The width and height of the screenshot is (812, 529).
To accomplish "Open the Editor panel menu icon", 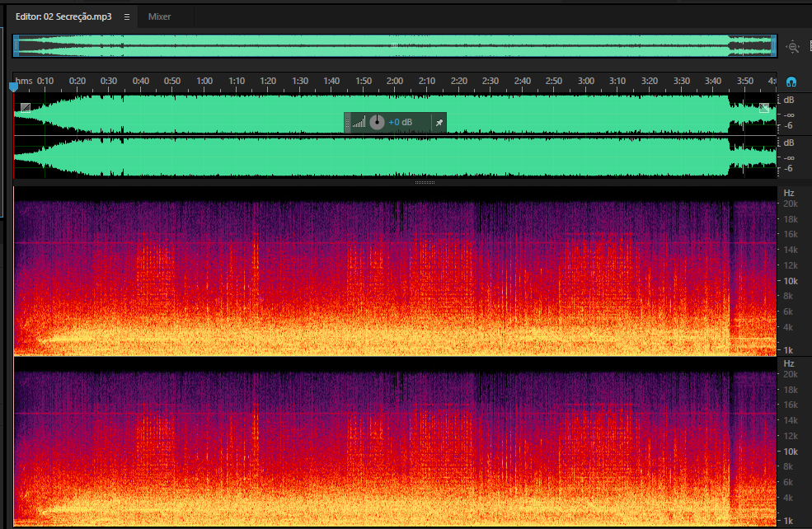I will tap(127, 16).
